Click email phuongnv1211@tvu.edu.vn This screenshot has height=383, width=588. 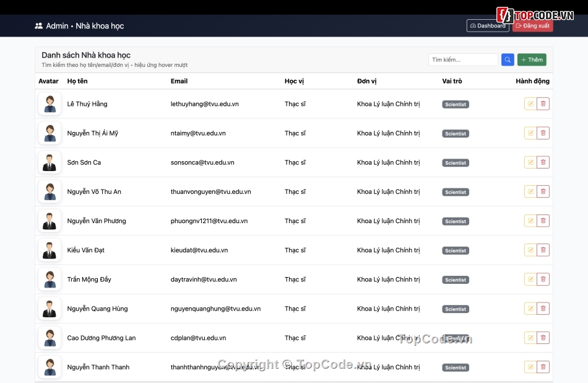209,221
